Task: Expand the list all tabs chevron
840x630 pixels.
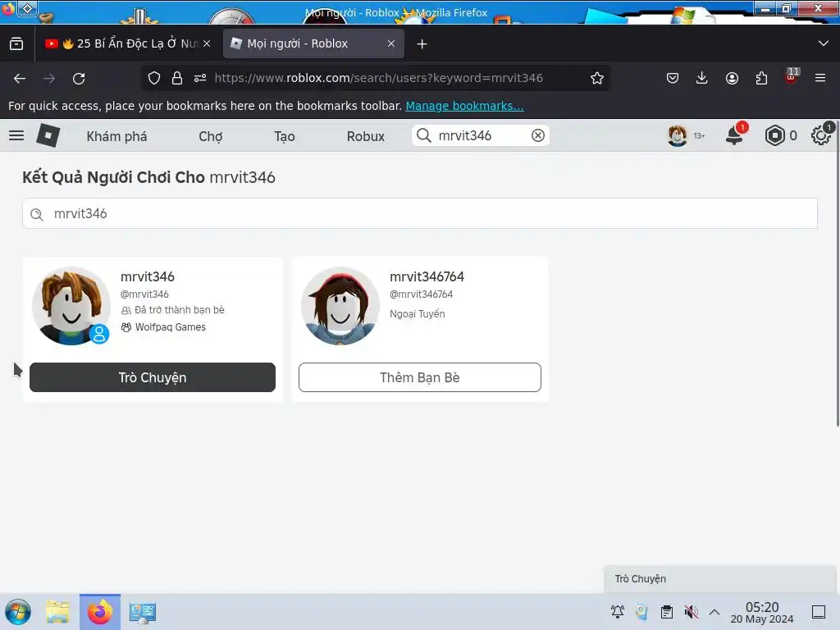Action: tap(824, 43)
